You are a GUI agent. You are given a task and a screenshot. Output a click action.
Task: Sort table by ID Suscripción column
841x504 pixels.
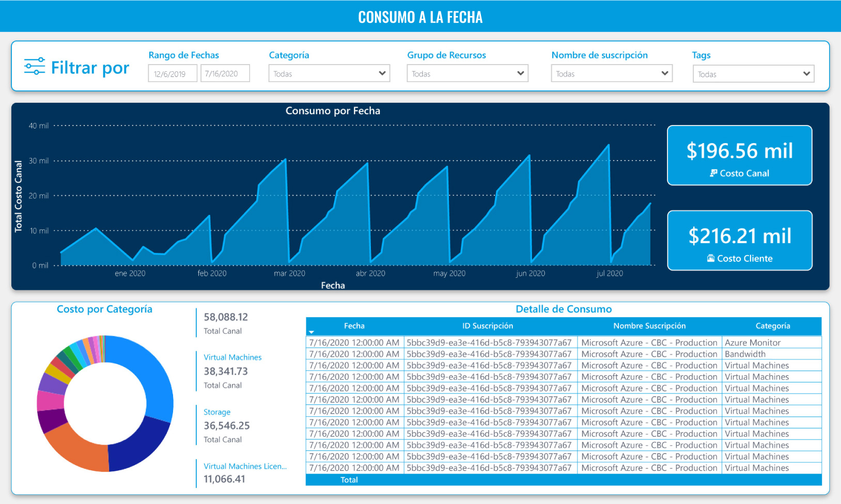pyautogui.click(x=487, y=326)
